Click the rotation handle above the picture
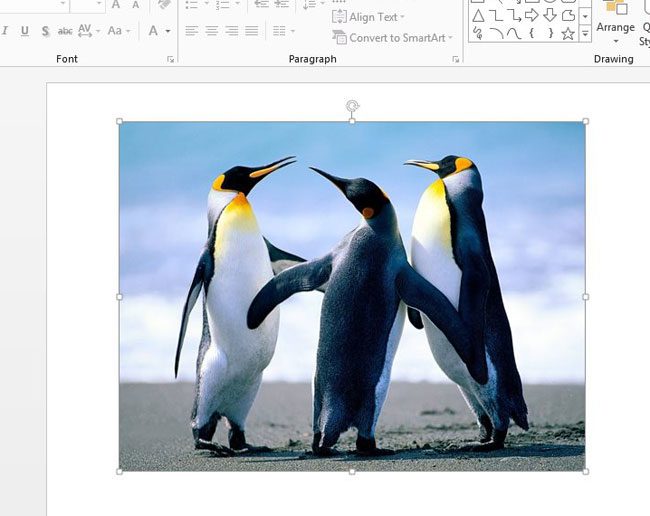Viewport: 650px width, 516px height. tap(352, 105)
